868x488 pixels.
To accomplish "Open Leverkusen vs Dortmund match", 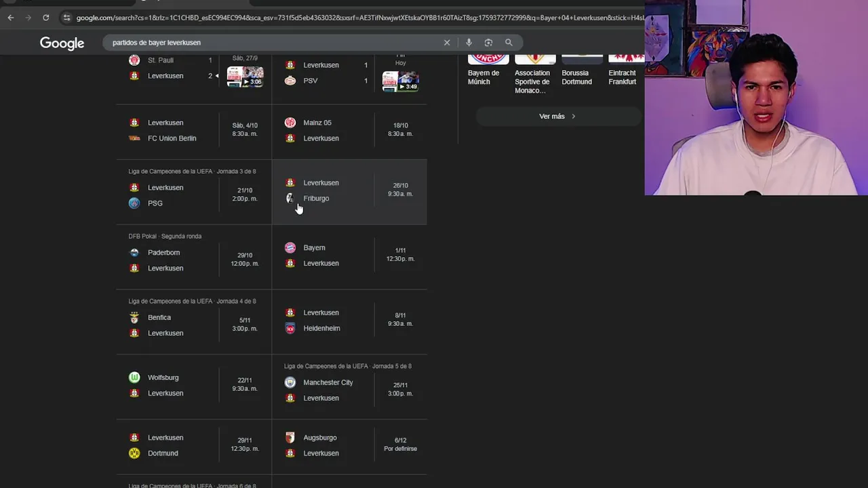I will click(194, 446).
